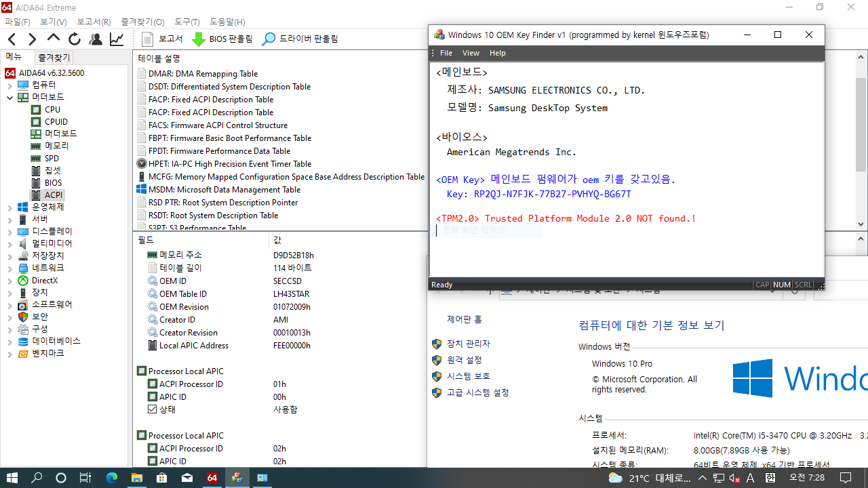Open 장치 관리자 link in Control Panel

[x=468, y=344]
